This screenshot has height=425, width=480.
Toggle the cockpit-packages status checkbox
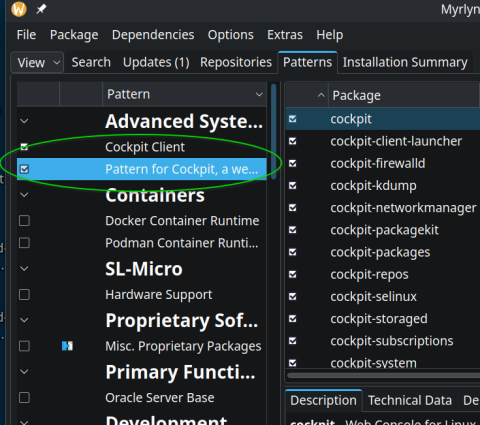tap(293, 252)
